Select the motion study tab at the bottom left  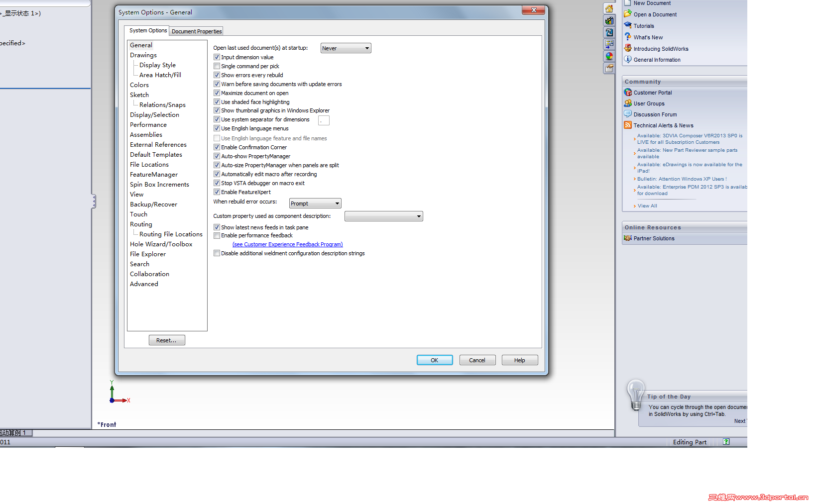pyautogui.click(x=16, y=433)
